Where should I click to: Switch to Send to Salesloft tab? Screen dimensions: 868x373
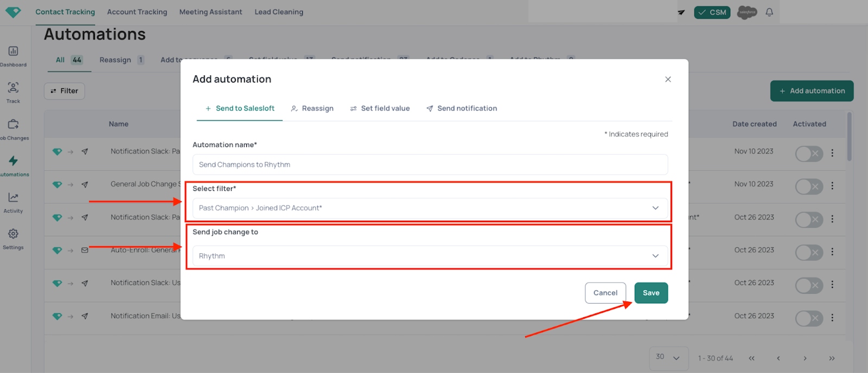pos(240,108)
